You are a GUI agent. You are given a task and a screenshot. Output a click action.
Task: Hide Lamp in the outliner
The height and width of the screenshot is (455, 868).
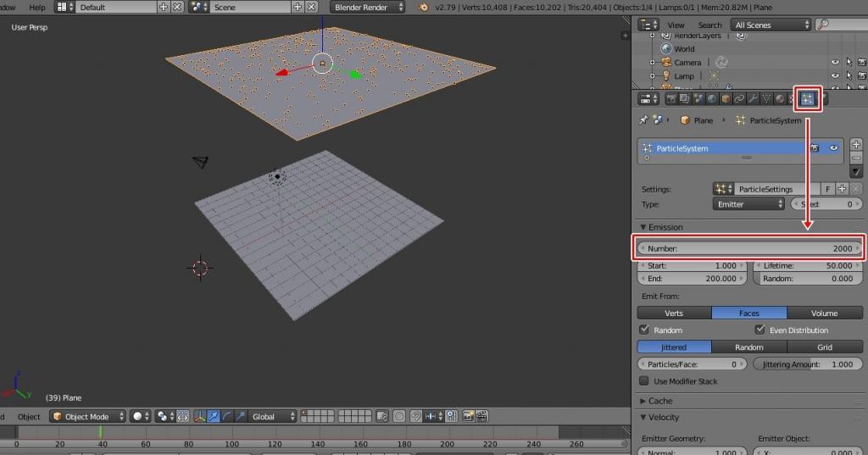(835, 75)
